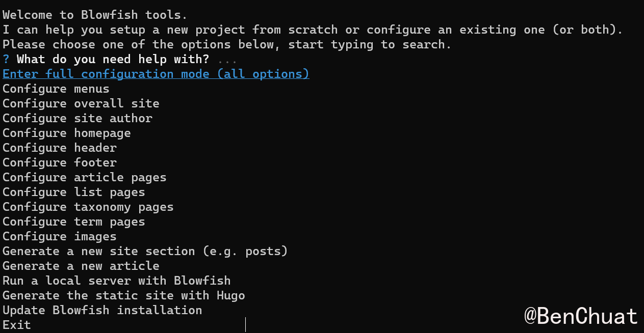Select Configure overall site entry
The height and width of the screenshot is (333, 644).
click(81, 104)
